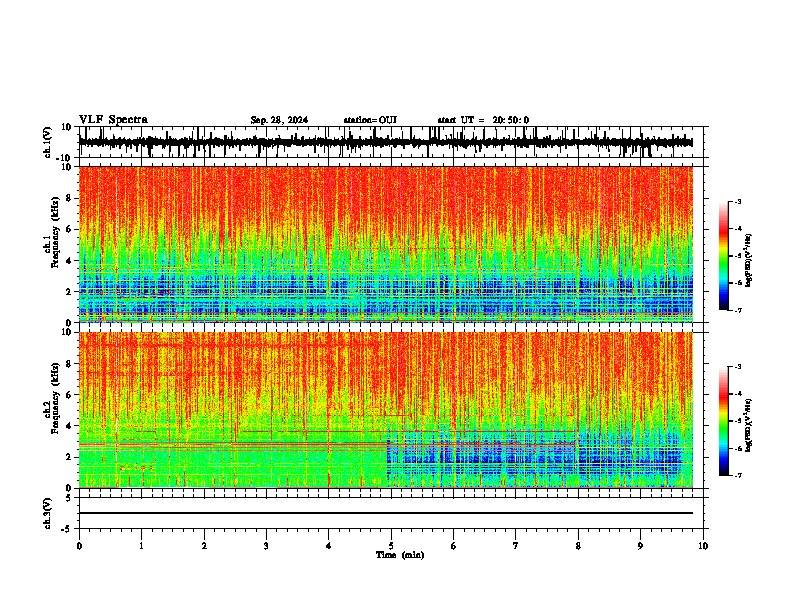The image size is (792, 612).
Task: Click the ch.1 colorbar "log(PSD)(V²/Hz)" label
Action: 749,261
